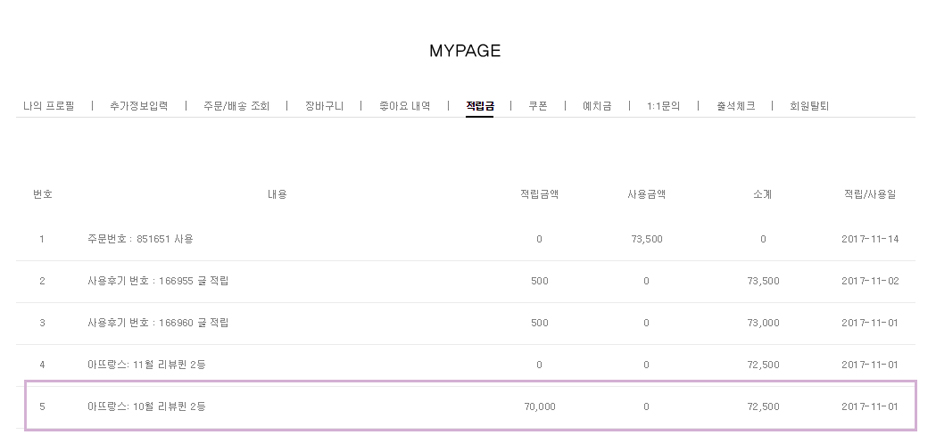
Task: Select row 주문번호 : 851651 사용
Action: click(x=140, y=239)
